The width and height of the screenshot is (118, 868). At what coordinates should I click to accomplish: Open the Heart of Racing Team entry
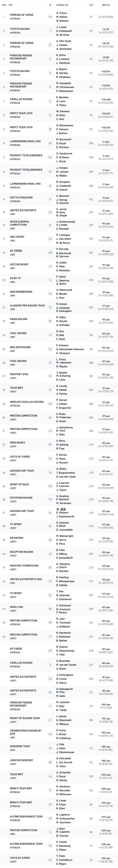point(25,718)
